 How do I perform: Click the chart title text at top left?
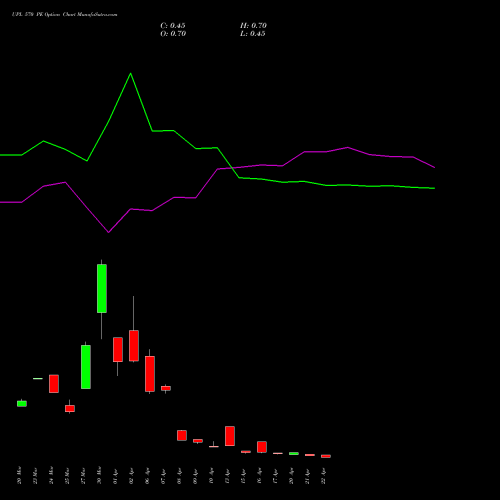[x=64, y=15]
